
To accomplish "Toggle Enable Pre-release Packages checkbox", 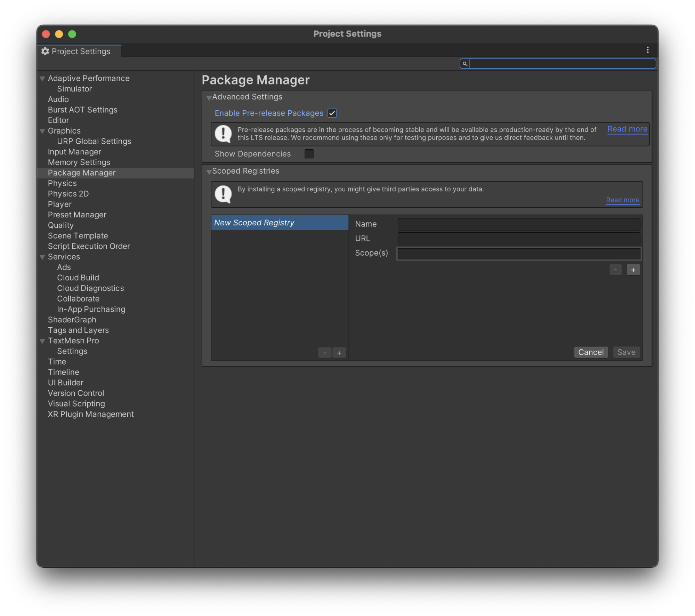I will pos(332,112).
